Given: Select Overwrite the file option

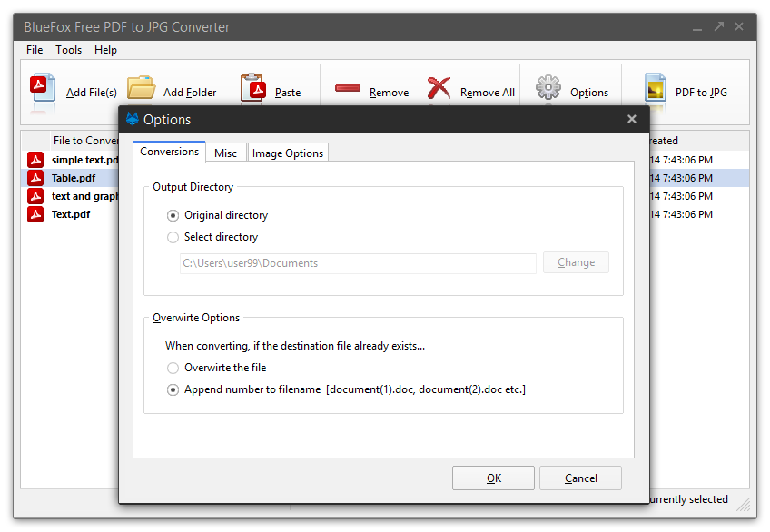Looking at the screenshot, I should 173,368.
